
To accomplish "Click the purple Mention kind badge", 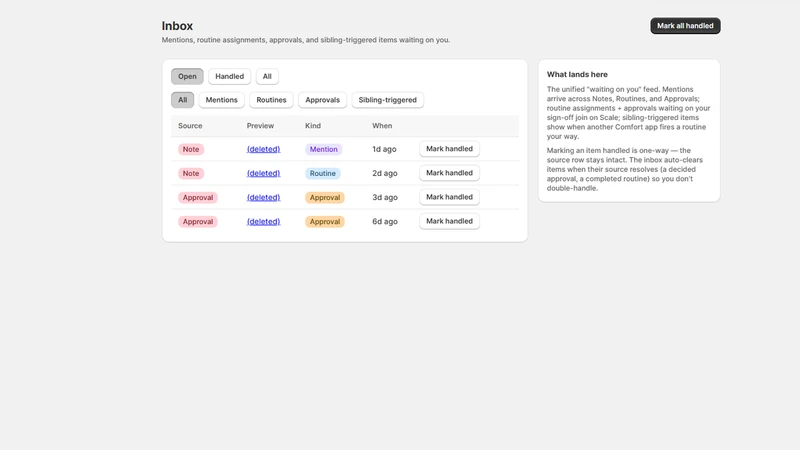I will pyautogui.click(x=323, y=149).
